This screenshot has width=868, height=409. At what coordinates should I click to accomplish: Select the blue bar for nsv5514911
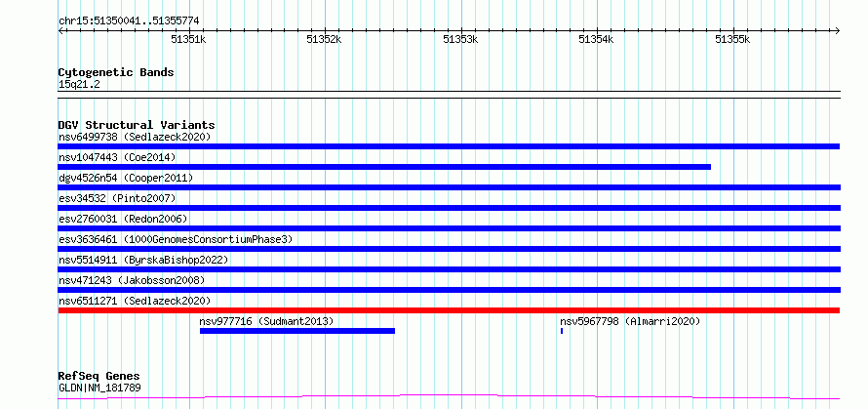click(x=449, y=269)
